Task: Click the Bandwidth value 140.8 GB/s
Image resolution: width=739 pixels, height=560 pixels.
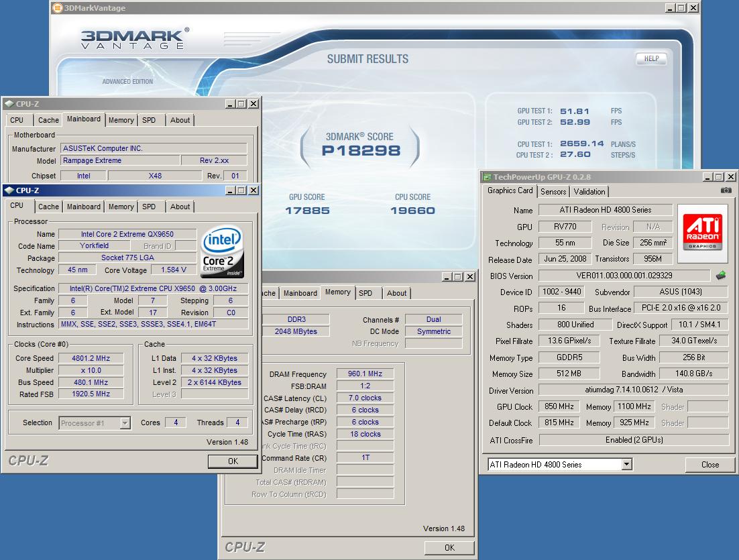Action: [x=694, y=374]
